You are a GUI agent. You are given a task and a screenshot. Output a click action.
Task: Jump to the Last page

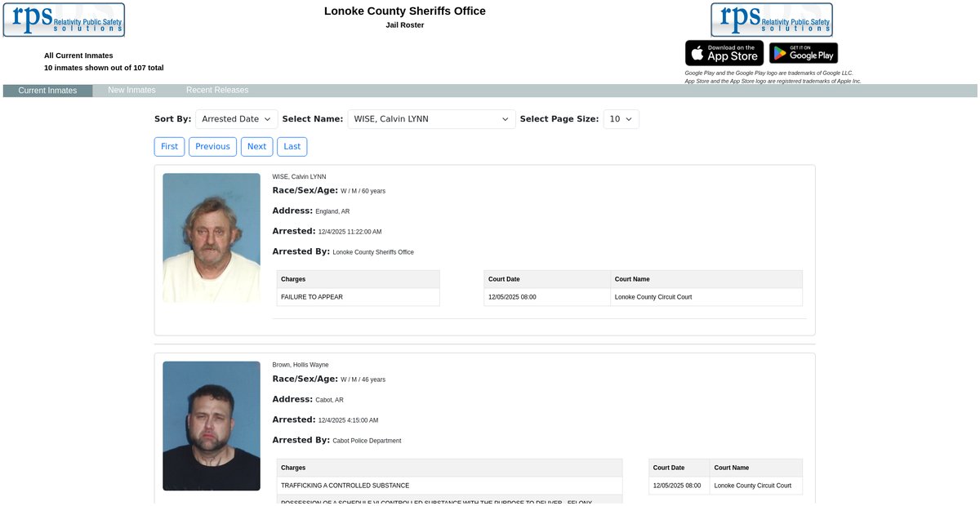tap(292, 147)
